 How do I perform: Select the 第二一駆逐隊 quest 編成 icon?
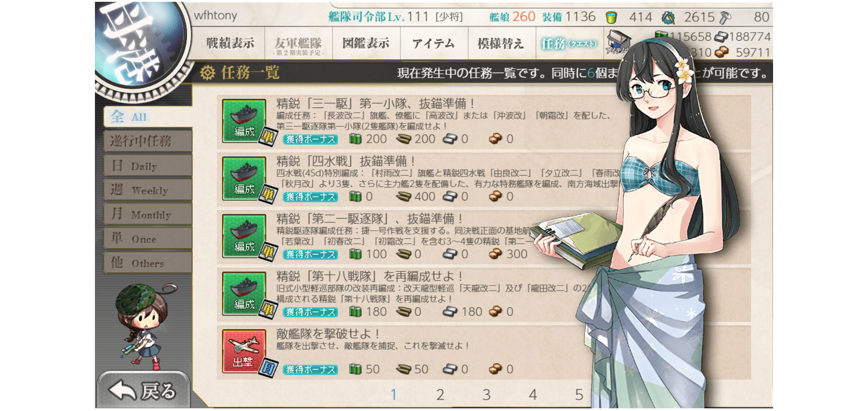point(244,236)
